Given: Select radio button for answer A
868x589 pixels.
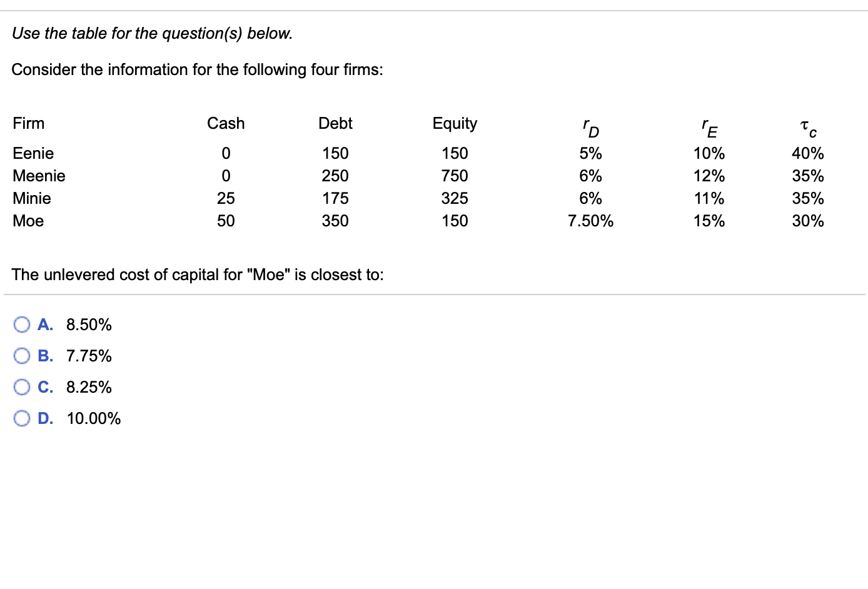Looking at the screenshot, I should tap(22, 325).
